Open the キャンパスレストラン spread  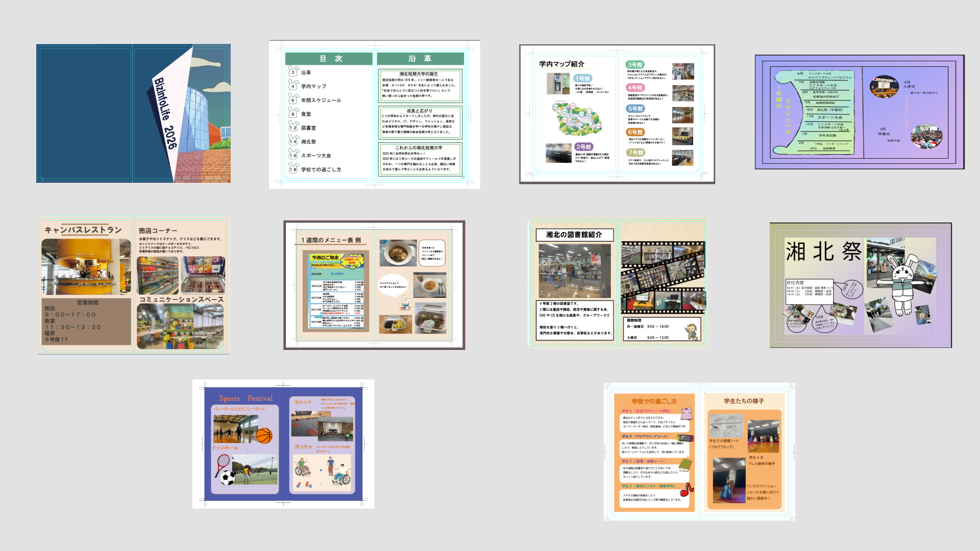coord(133,285)
